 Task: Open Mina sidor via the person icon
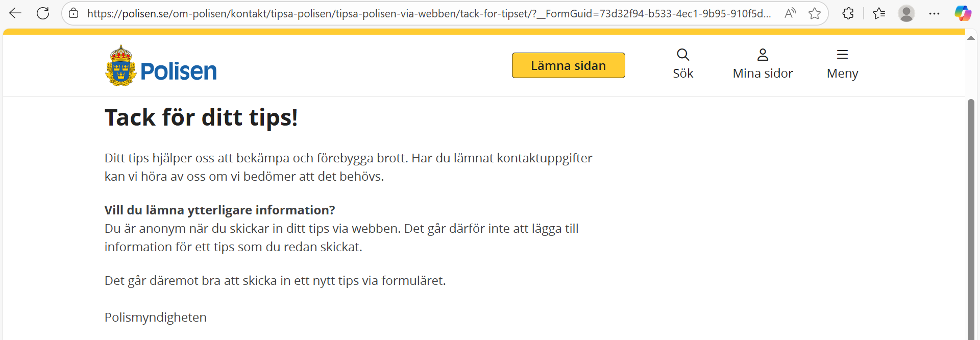(763, 55)
